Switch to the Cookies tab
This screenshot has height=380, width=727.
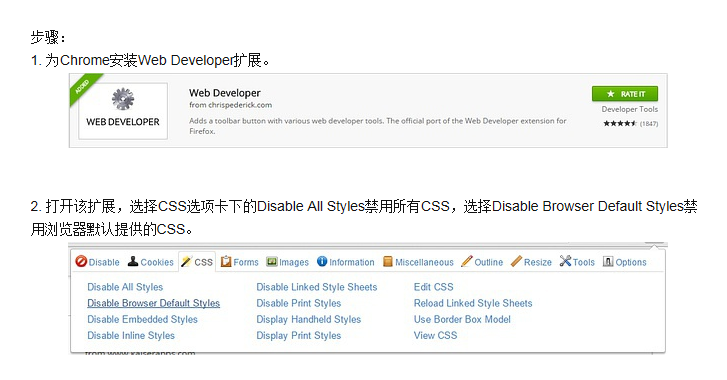pyautogui.click(x=157, y=262)
